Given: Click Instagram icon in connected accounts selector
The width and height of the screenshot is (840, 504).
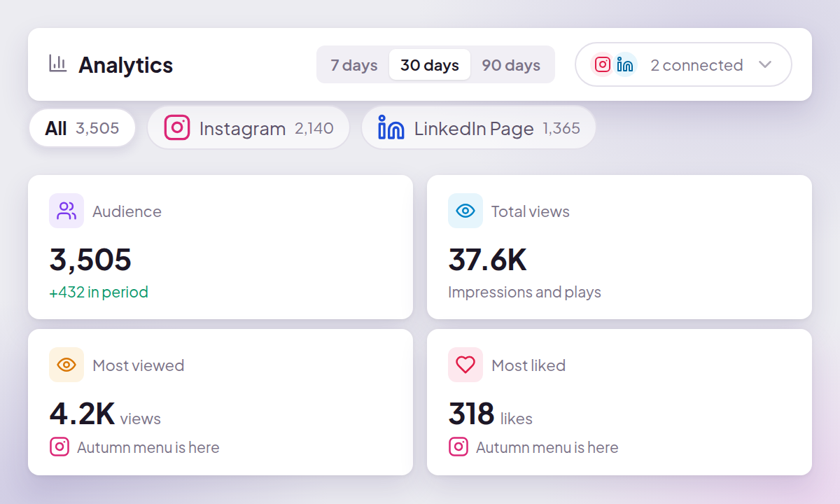Looking at the screenshot, I should [x=602, y=64].
